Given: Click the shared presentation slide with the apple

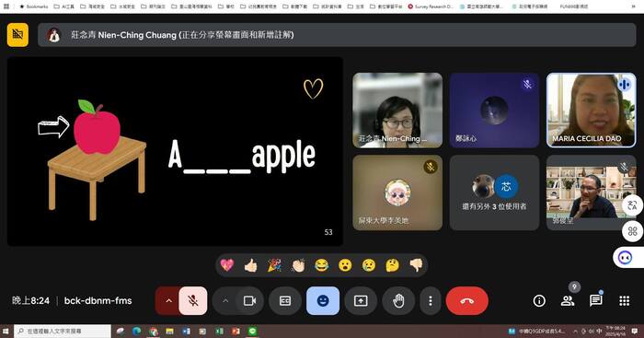Looking at the screenshot, I should click(176, 151).
